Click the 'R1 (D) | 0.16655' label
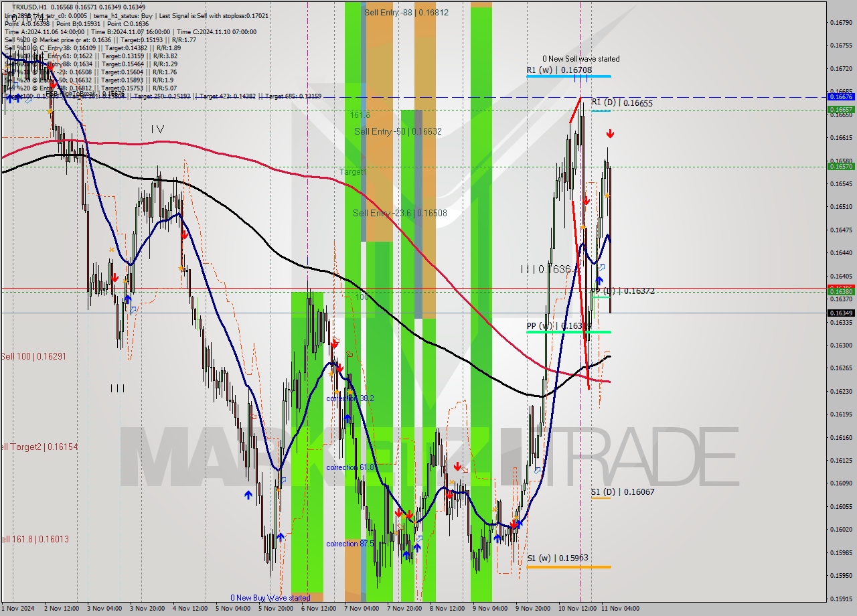The image size is (857, 616). 622,103
